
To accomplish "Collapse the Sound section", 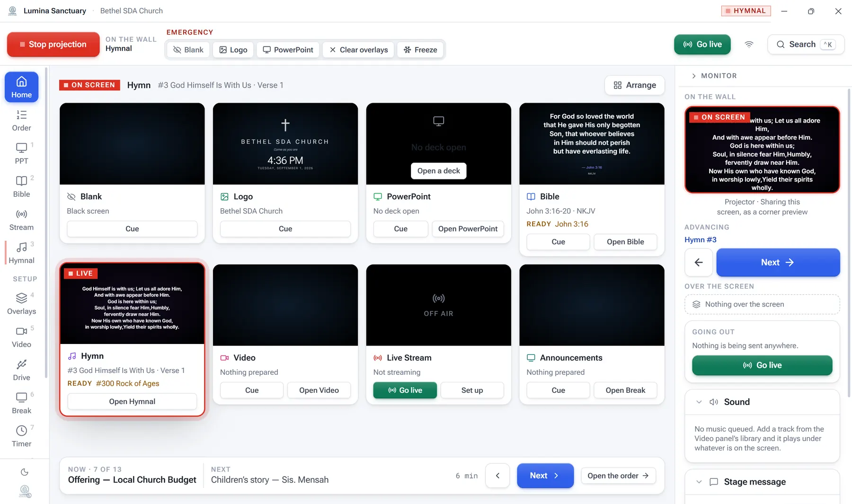I will tap(699, 402).
